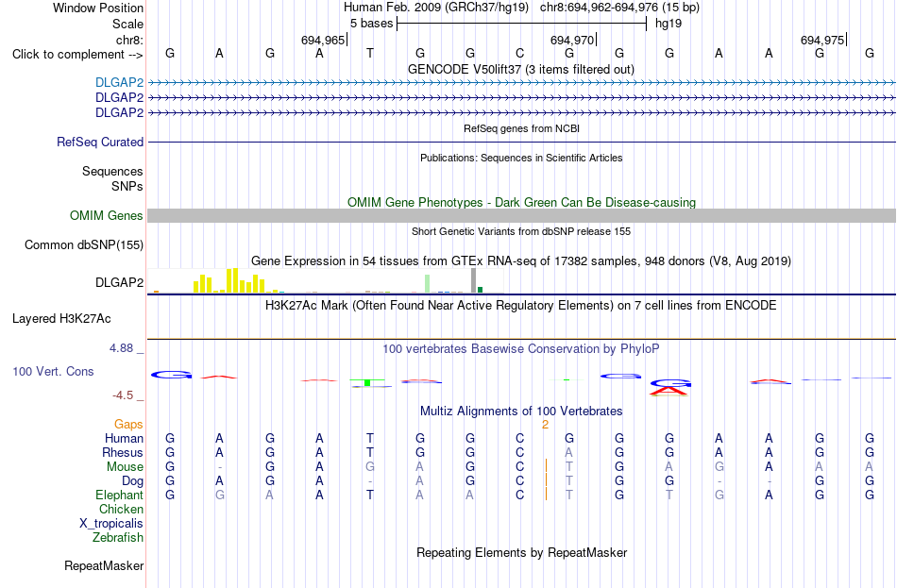This screenshot has width=897, height=588.
Task: Click the OMIM Genes track label
Action: (x=106, y=215)
